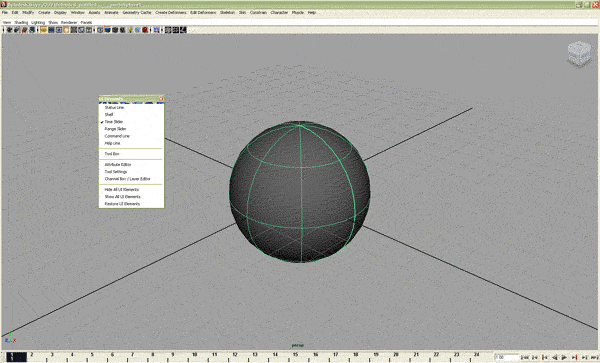Toggle the film gate icon

tap(51, 29)
